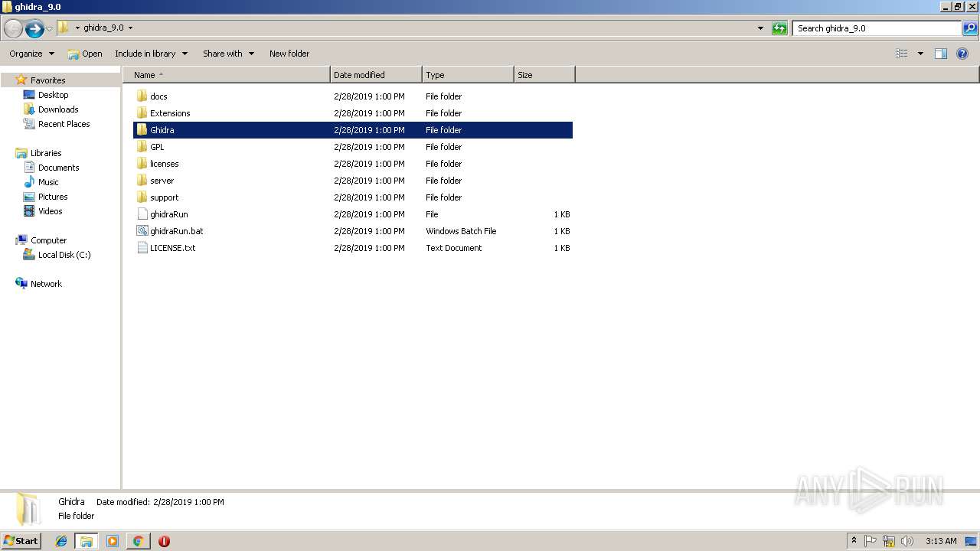980x551 pixels.
Task: Click the Windows Batch File type text
Action: [461, 231]
